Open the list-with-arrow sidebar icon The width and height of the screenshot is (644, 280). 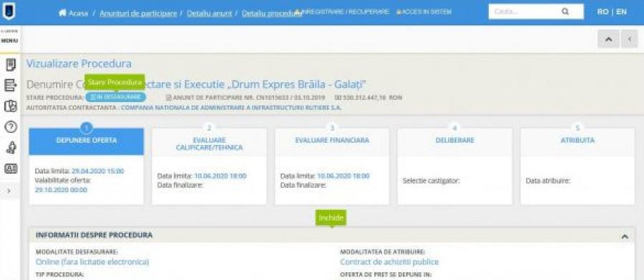(x=11, y=85)
